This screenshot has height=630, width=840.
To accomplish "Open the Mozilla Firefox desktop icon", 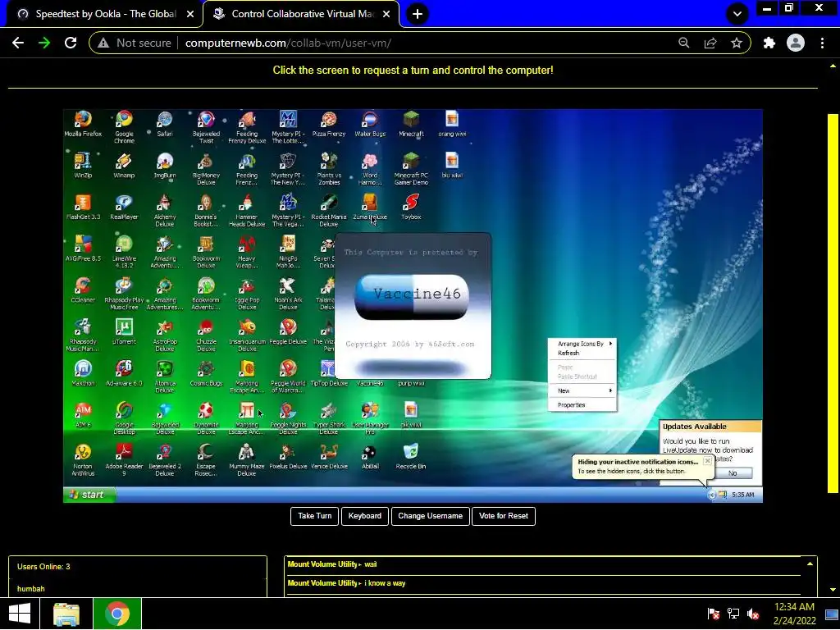I will coord(83,123).
